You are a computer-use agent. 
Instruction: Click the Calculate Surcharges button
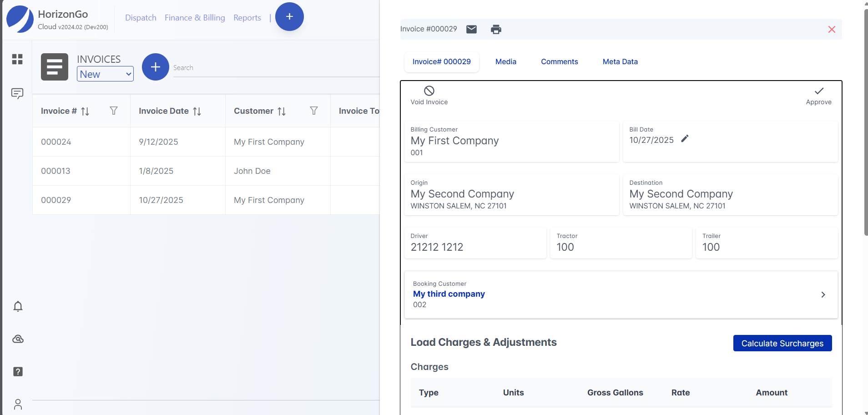tap(782, 343)
